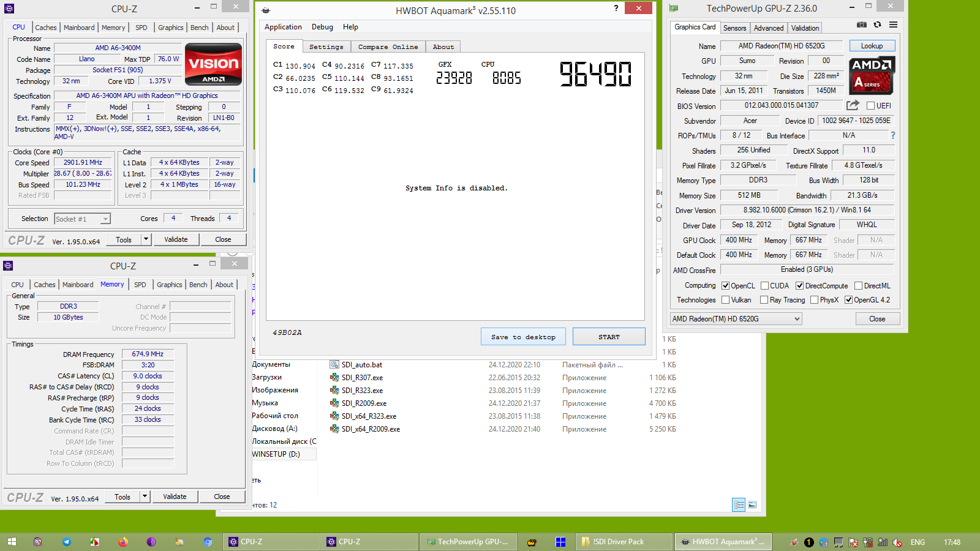Open Chromium from the taskbar
The width and height of the screenshot is (980, 551).
208,542
